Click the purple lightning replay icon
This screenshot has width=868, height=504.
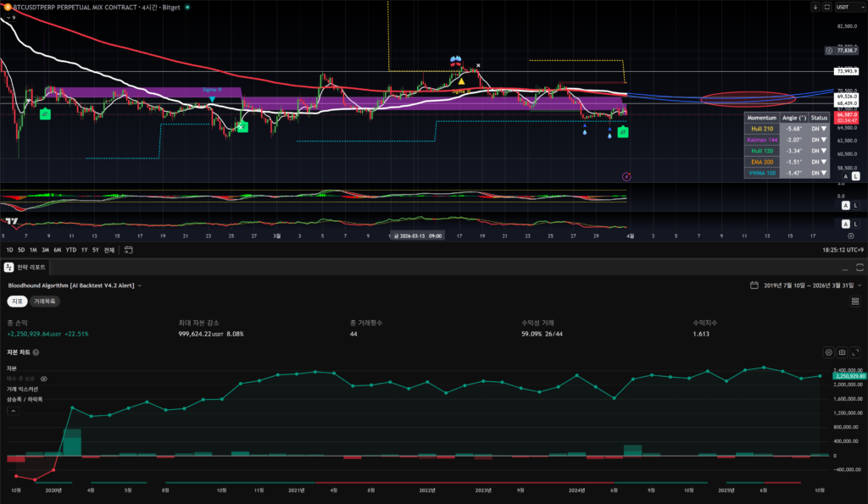click(x=626, y=176)
